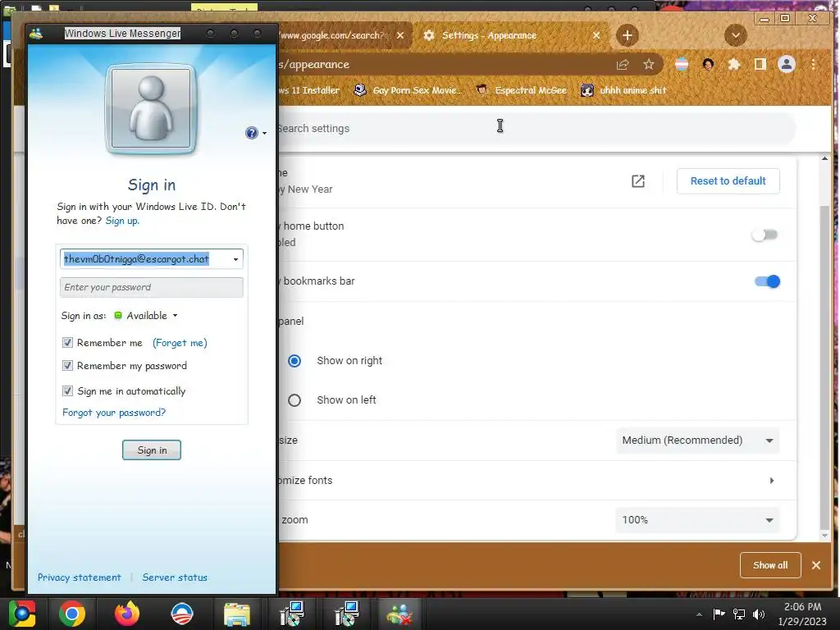Select Show on left radio button

click(294, 400)
